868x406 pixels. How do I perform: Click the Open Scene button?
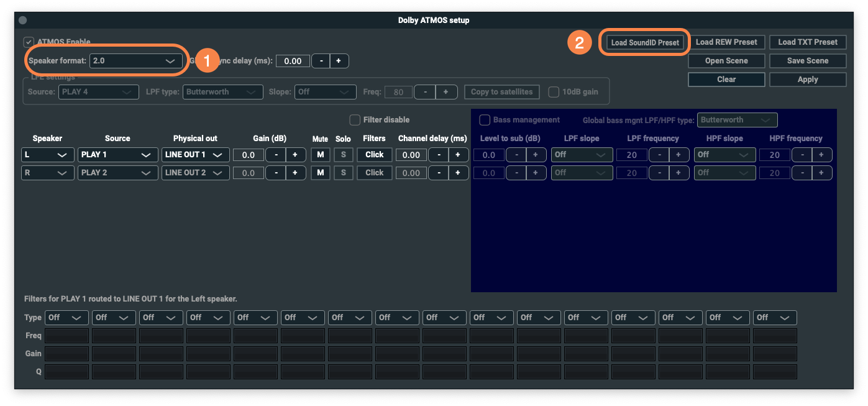(x=726, y=61)
